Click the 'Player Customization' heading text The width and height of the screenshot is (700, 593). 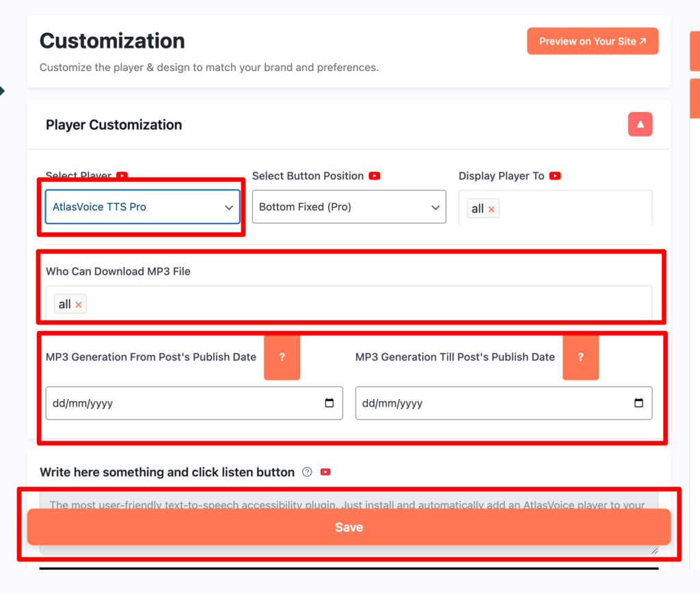point(114,124)
